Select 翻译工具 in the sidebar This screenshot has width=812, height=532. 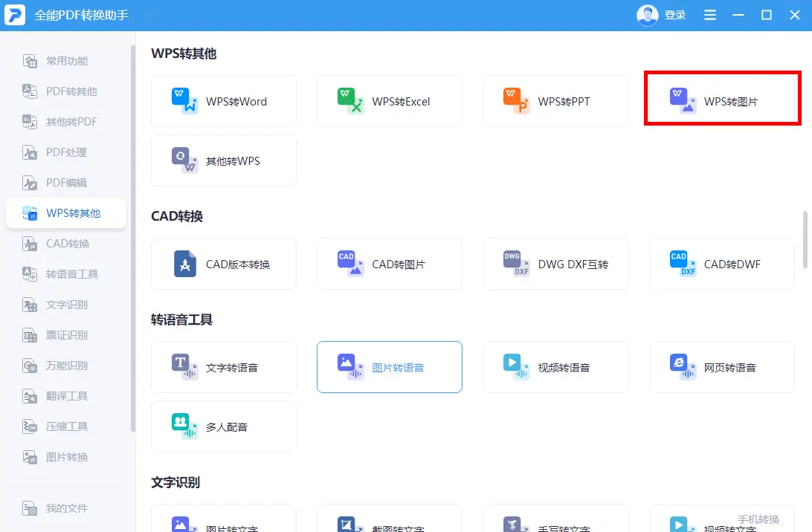[x=66, y=397]
